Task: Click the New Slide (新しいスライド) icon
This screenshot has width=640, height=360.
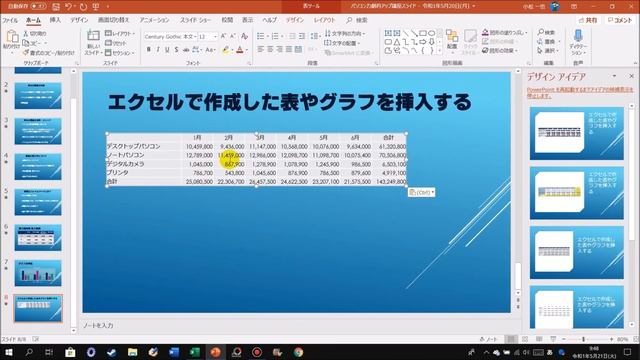Action: coord(93,37)
